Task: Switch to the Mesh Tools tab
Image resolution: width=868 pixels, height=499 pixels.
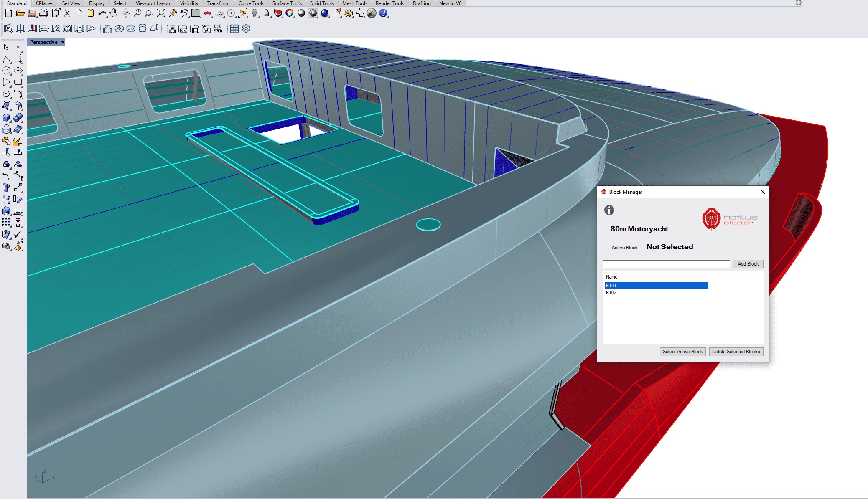Action: click(x=354, y=3)
